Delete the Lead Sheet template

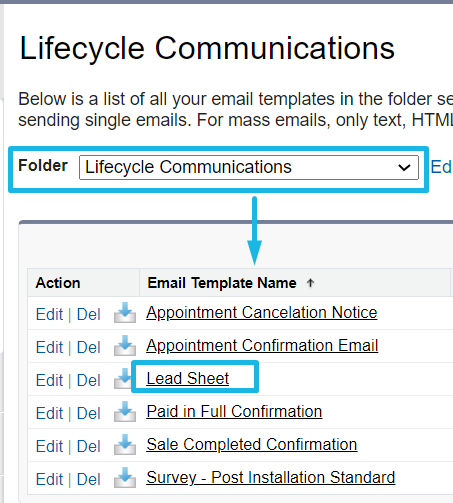[88, 380]
